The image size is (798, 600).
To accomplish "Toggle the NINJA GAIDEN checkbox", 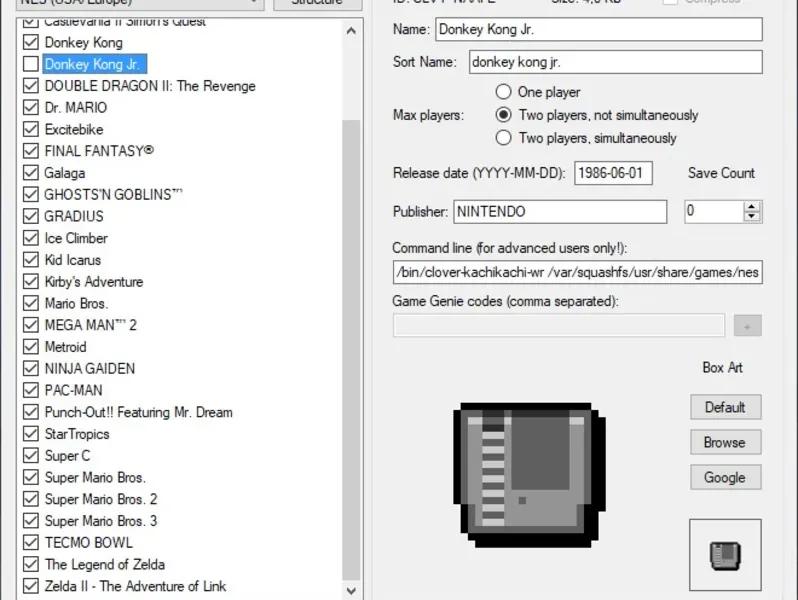I will [x=31, y=368].
